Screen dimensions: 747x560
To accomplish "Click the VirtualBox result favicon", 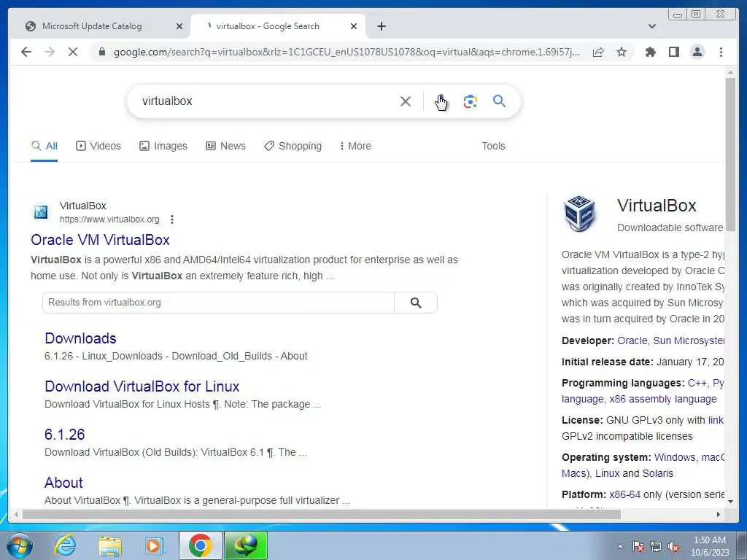I will point(41,212).
